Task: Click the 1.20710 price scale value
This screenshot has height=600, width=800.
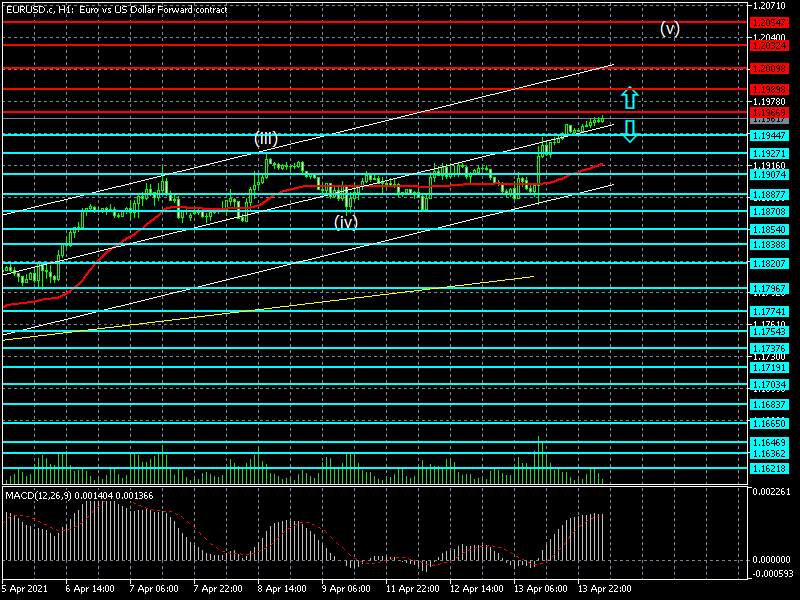Action: 769,6
